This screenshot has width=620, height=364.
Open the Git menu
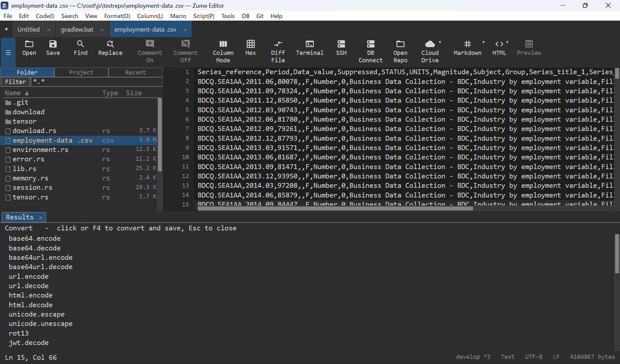260,16
